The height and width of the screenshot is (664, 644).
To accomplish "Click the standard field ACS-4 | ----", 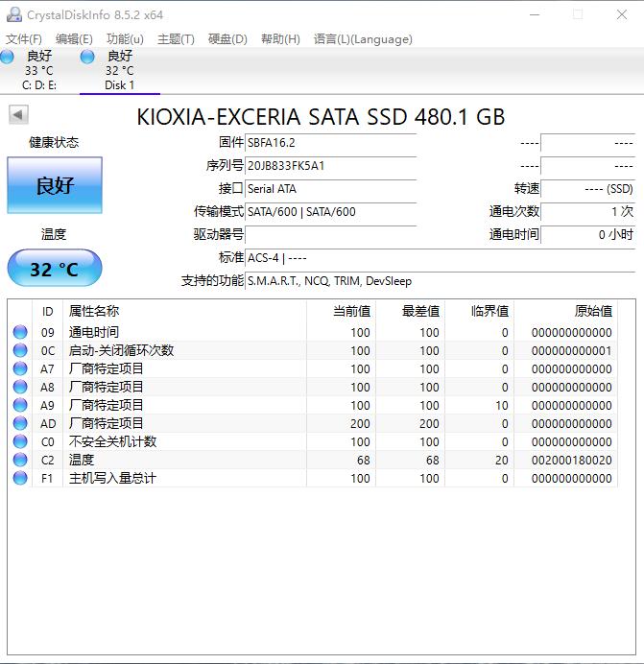I will (441, 257).
